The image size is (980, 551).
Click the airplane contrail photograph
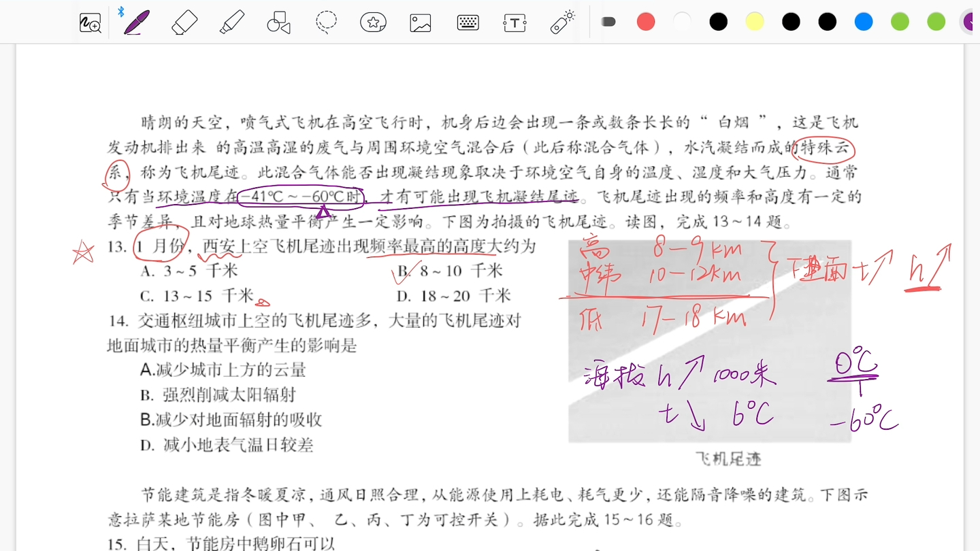coord(710,341)
